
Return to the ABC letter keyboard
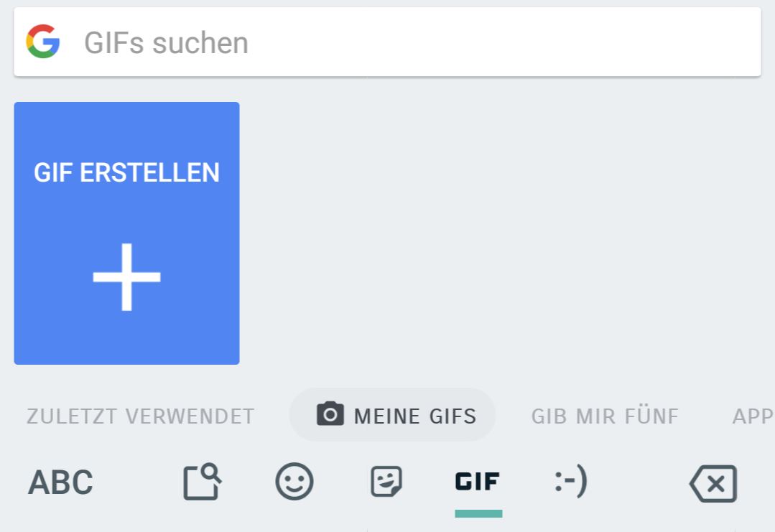60,482
